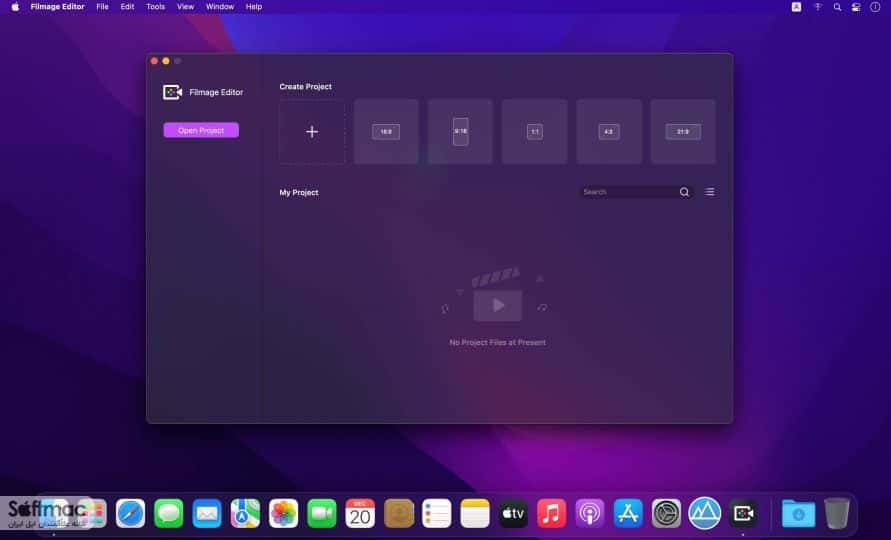Create a 4:3 aspect ratio project
The image size is (891, 540).
click(609, 132)
